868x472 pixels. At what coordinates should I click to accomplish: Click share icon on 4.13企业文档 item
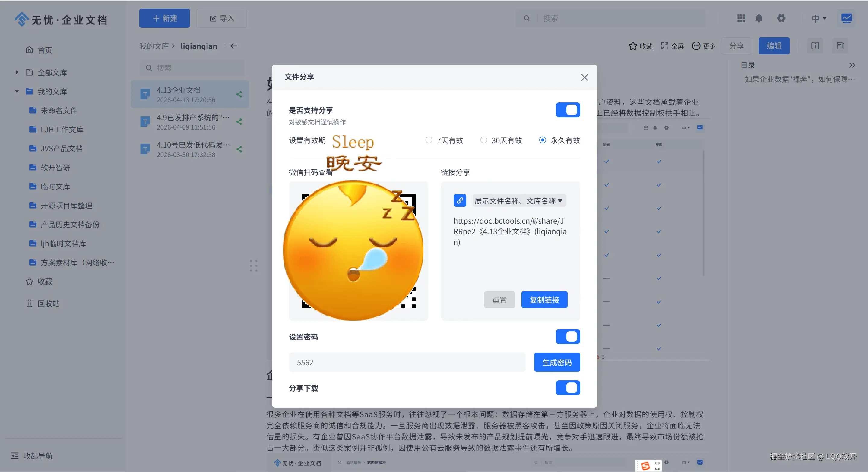click(239, 95)
